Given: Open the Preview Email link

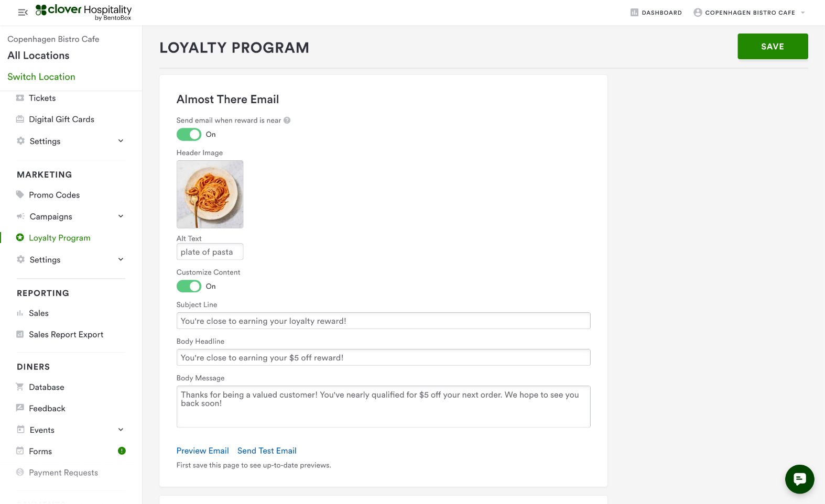Looking at the screenshot, I should (x=202, y=451).
